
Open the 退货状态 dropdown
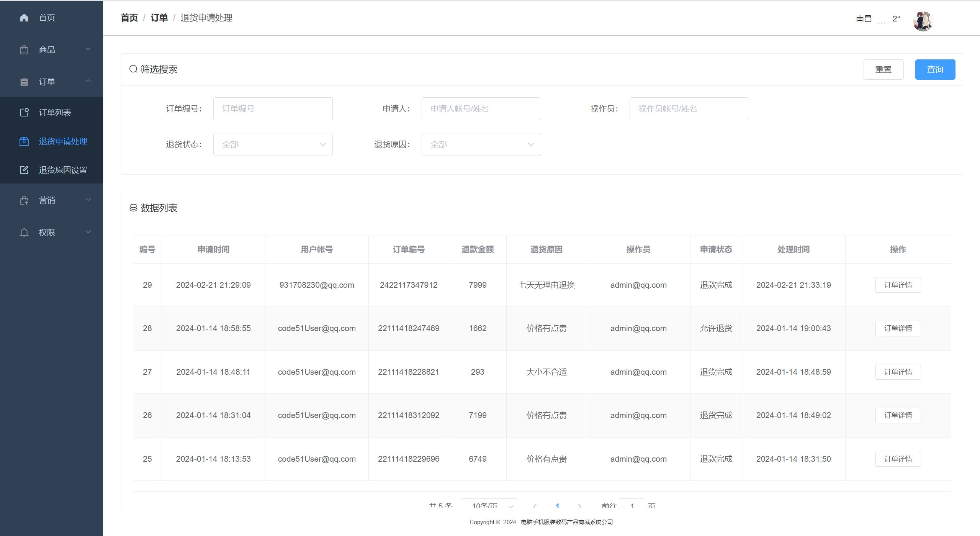pyautogui.click(x=273, y=144)
